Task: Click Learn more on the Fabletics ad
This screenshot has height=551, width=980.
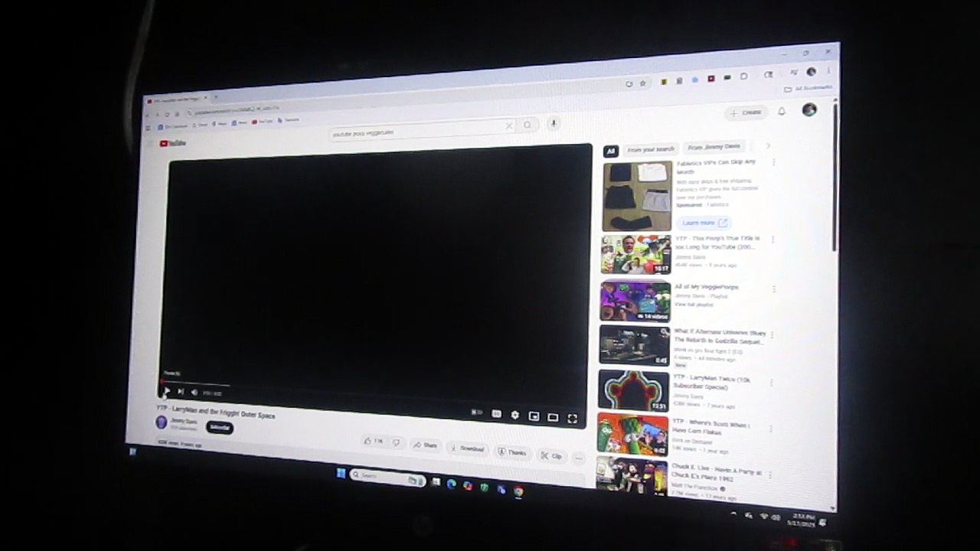Action: coord(703,223)
